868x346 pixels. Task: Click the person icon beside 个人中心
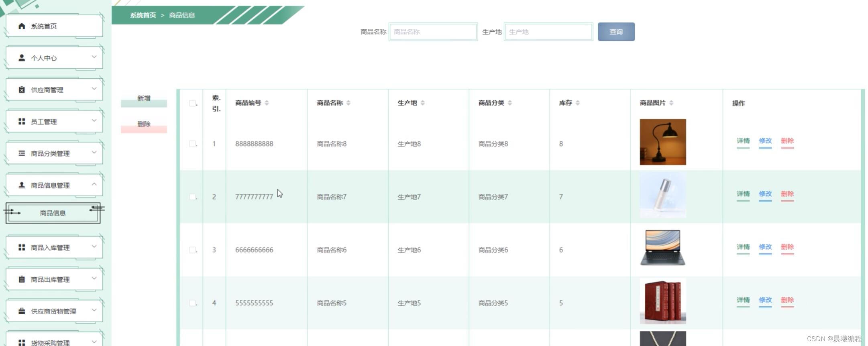tap(22, 58)
